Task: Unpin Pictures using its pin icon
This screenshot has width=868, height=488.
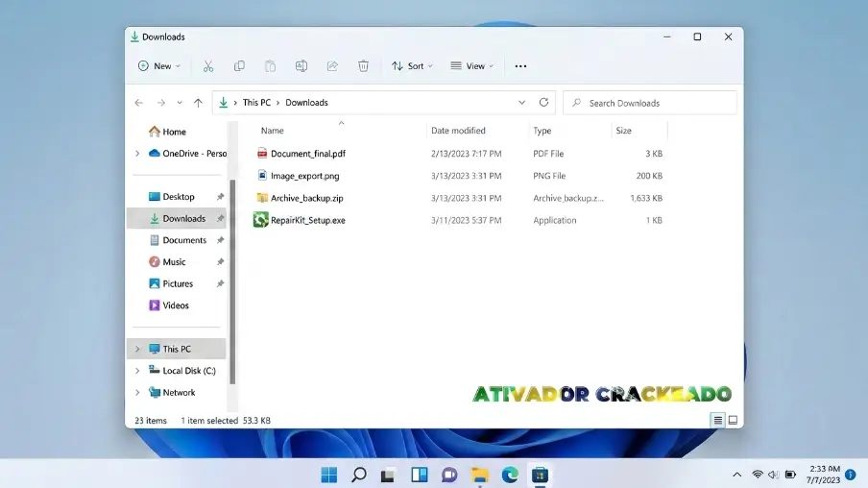Action: coord(220,283)
